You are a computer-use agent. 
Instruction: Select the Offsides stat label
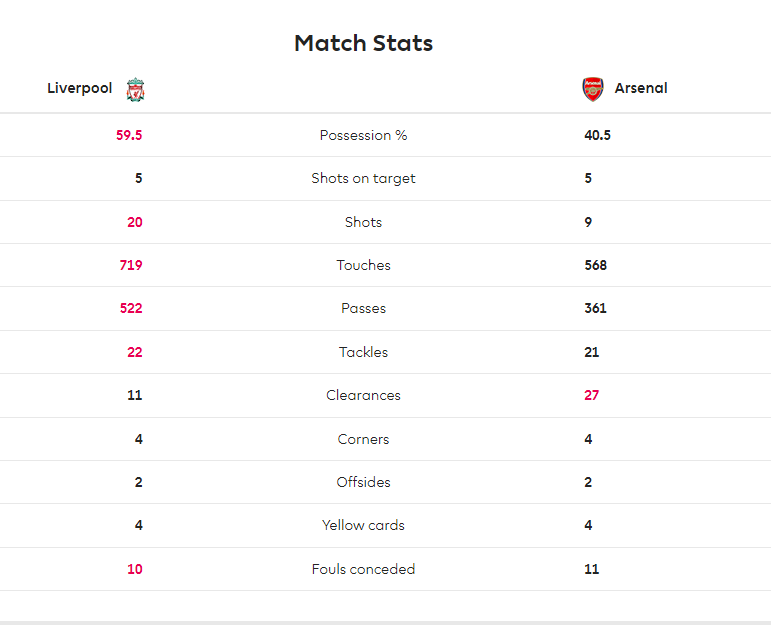point(363,482)
